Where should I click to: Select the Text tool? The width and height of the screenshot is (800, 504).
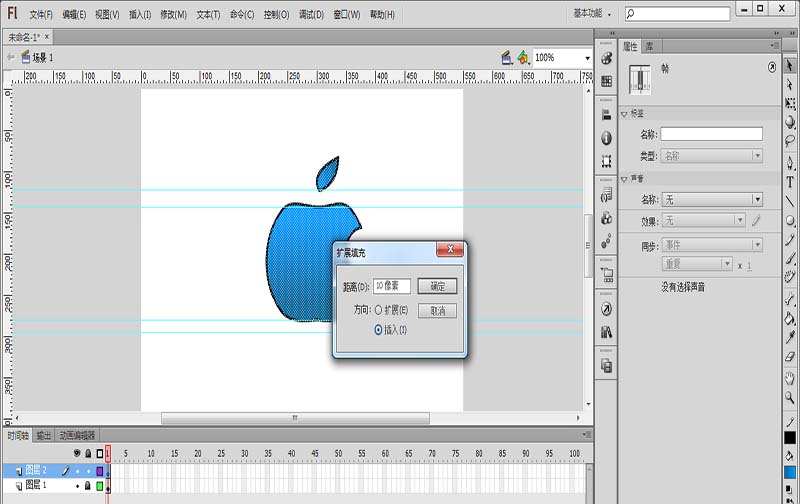pyautogui.click(x=790, y=182)
